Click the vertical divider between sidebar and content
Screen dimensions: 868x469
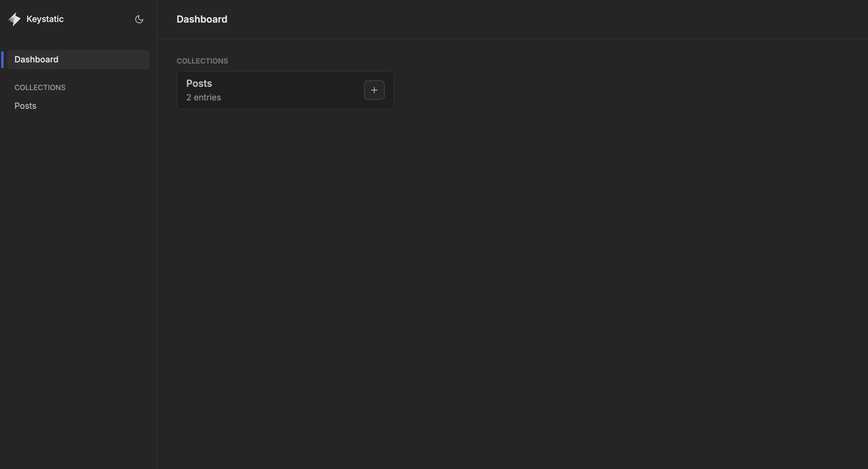tap(157, 236)
